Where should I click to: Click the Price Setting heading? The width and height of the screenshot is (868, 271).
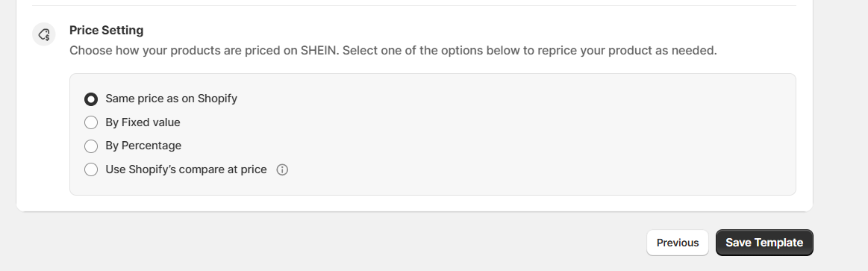coord(106,31)
